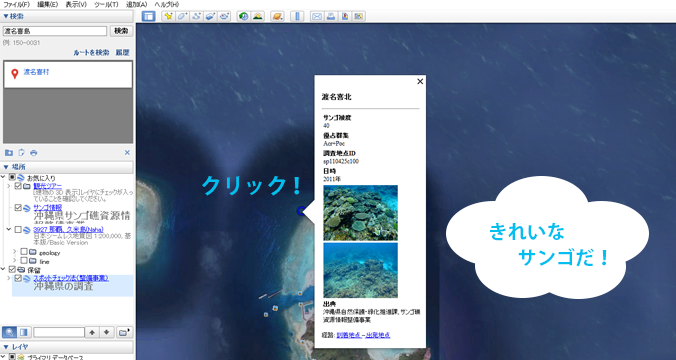676x360 pixels.
Task: Click the 検索 search button
Action: coord(122,31)
